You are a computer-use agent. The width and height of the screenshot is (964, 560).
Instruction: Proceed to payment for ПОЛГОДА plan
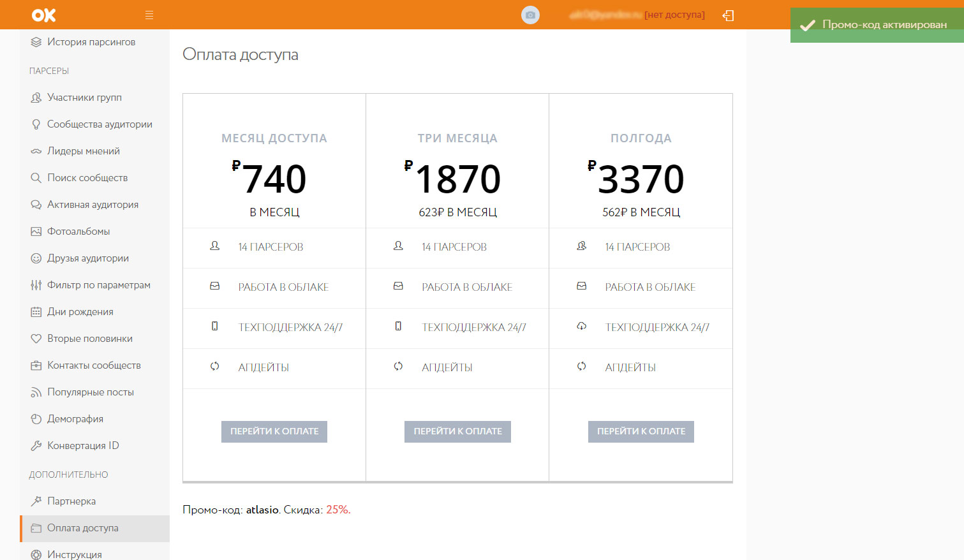[x=641, y=432]
